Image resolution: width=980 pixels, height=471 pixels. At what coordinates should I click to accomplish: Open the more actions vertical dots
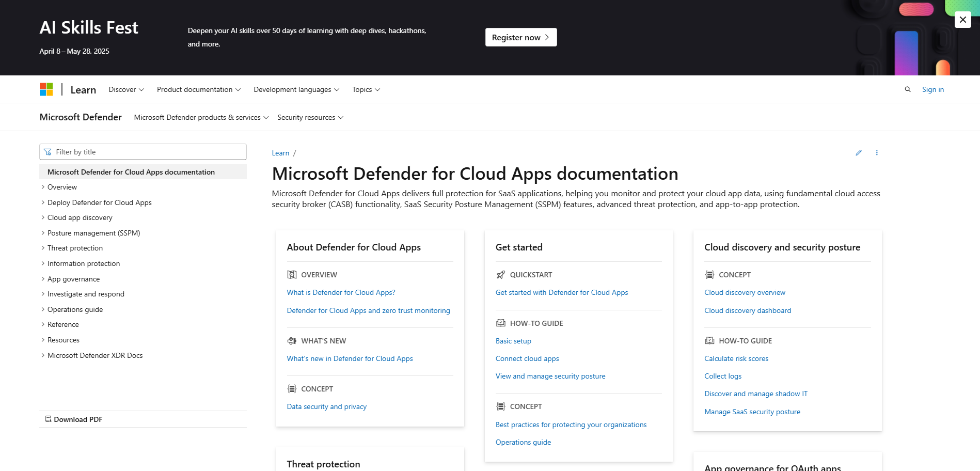(x=876, y=153)
